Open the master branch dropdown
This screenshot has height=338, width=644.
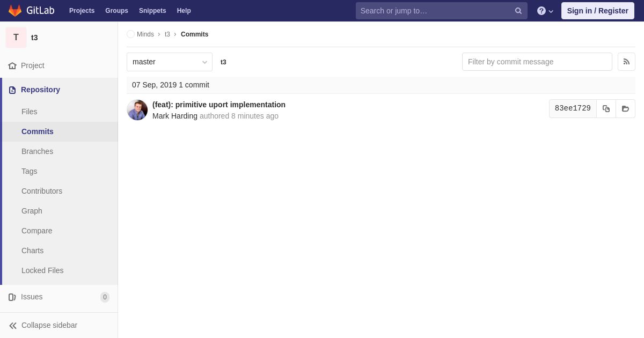click(170, 62)
